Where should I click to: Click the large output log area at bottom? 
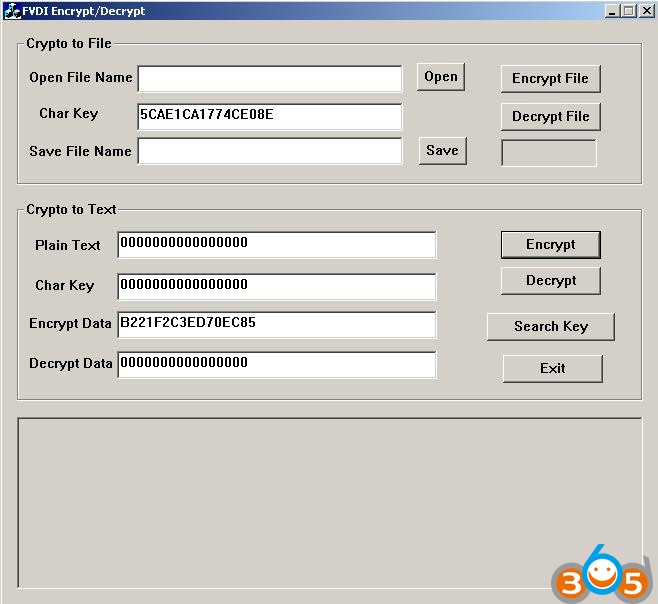(330, 502)
